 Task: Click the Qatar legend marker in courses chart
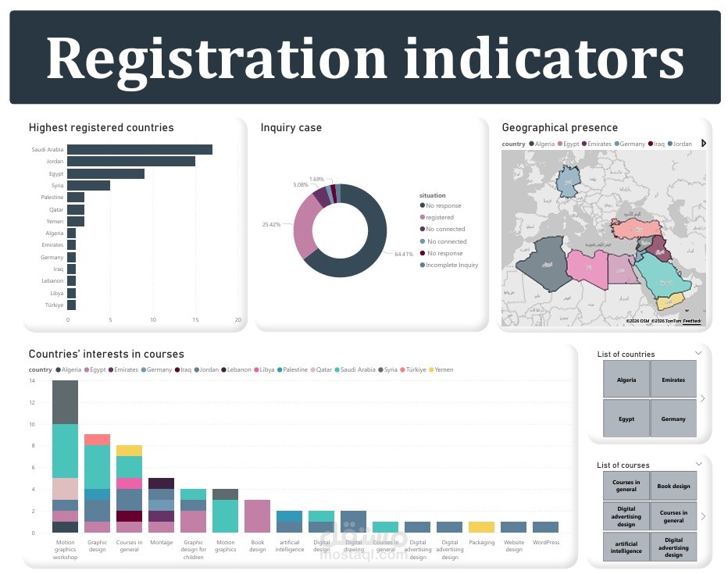(314, 369)
